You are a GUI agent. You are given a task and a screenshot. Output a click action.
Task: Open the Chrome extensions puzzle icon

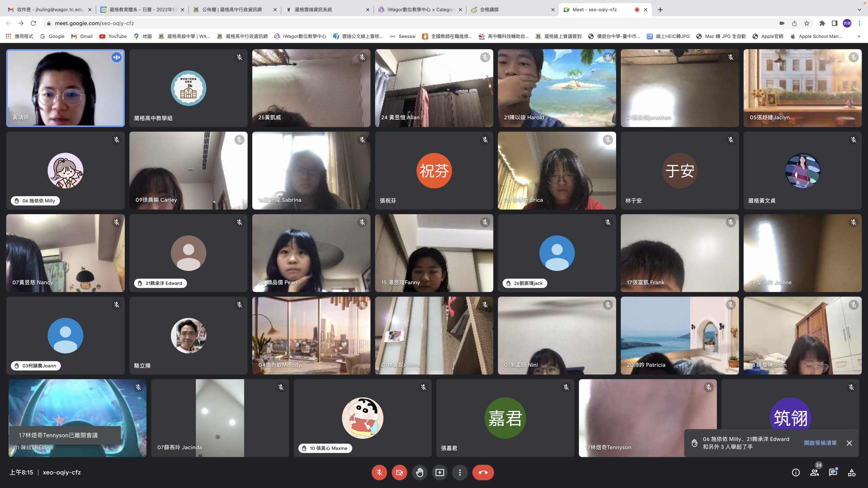[822, 23]
